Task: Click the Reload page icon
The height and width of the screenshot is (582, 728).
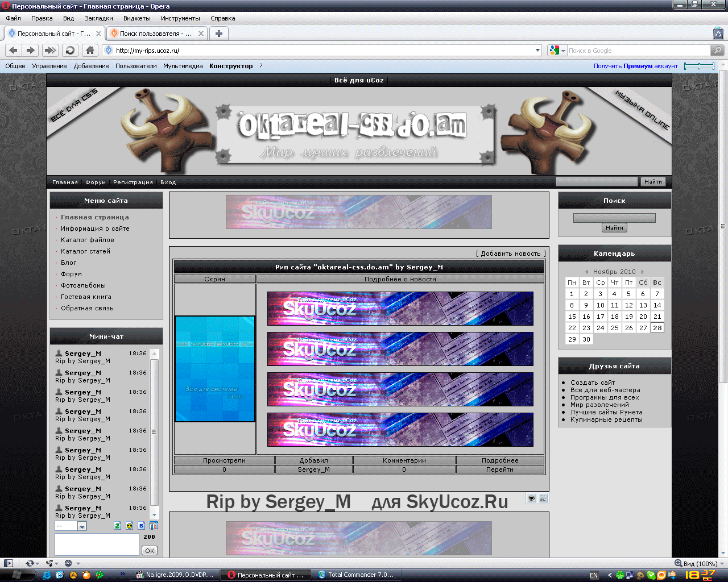Action: (70, 51)
